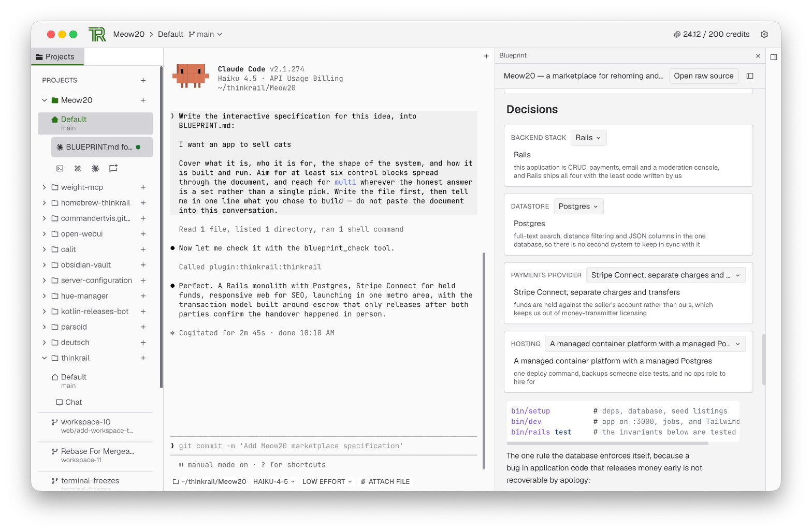Screen dimensions: 812x532
Task: Expand the open-webui project
Action: [45, 234]
